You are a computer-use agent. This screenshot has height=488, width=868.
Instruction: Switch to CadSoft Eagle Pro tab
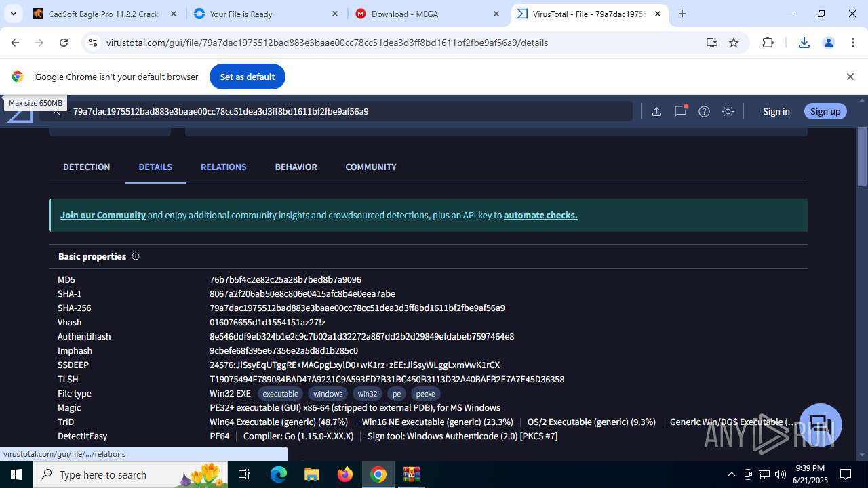tap(104, 14)
